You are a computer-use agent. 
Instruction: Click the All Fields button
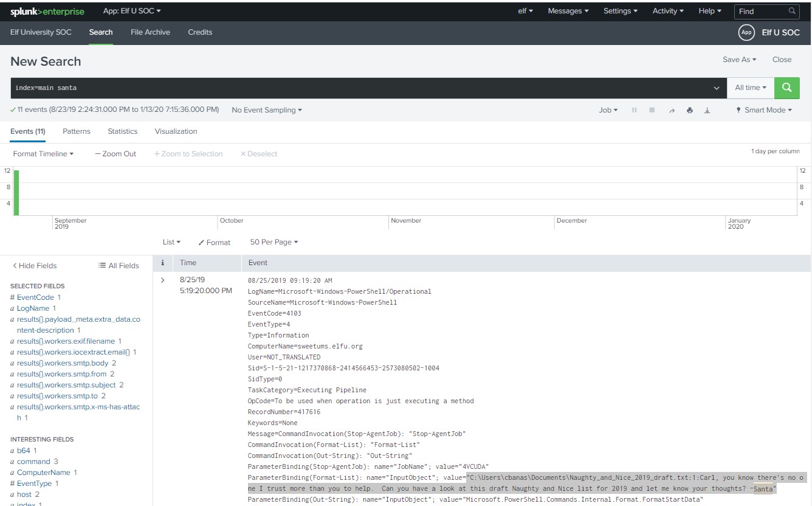(119, 266)
